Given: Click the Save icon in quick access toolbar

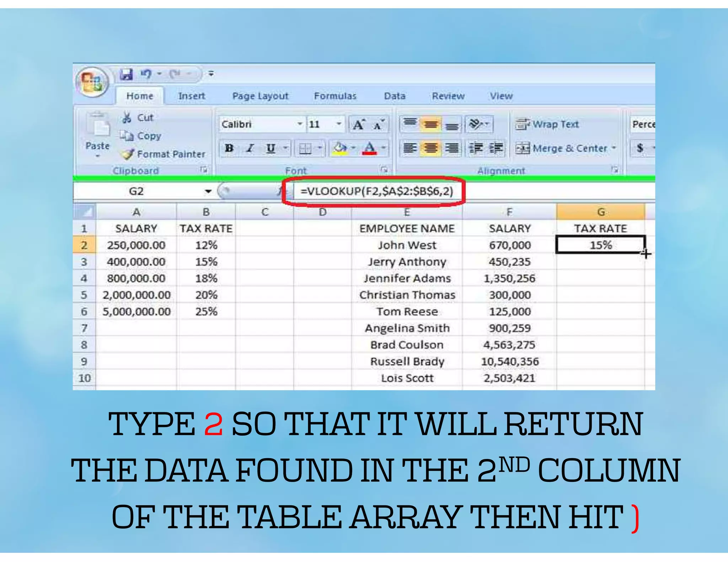Looking at the screenshot, I should click(126, 74).
